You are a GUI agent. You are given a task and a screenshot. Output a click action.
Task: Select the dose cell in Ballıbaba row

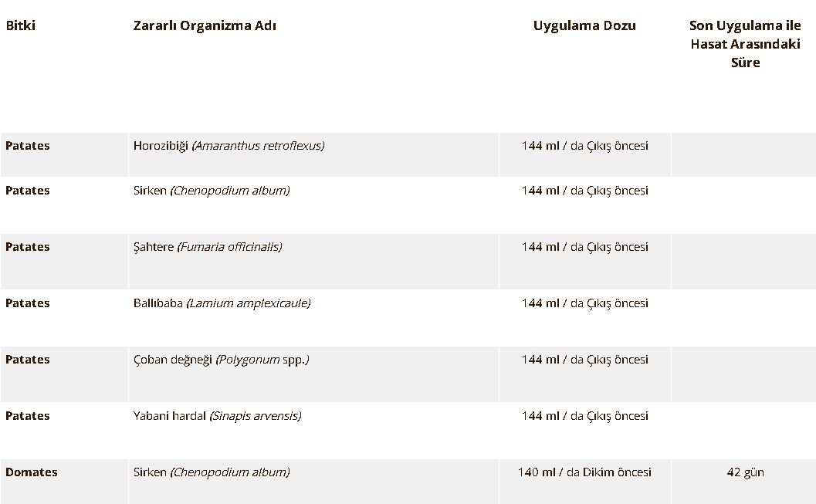[584, 303]
